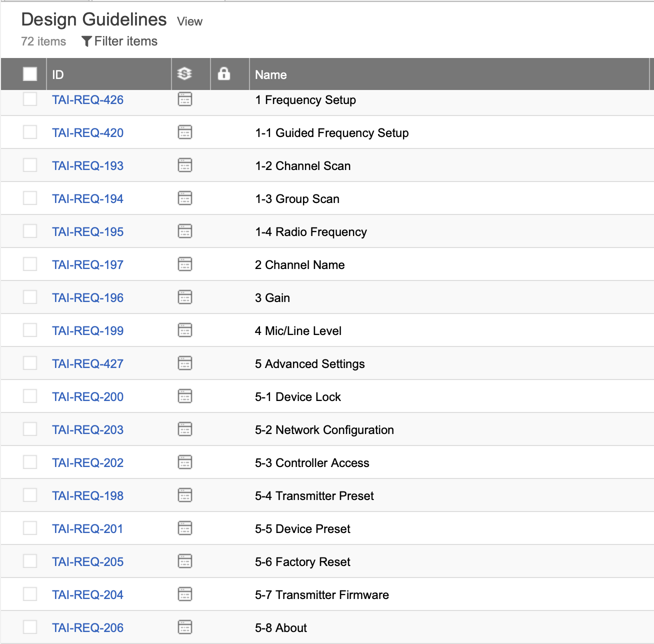
Task: Click the item type icon in Mic/Line Level row
Action: click(x=185, y=330)
